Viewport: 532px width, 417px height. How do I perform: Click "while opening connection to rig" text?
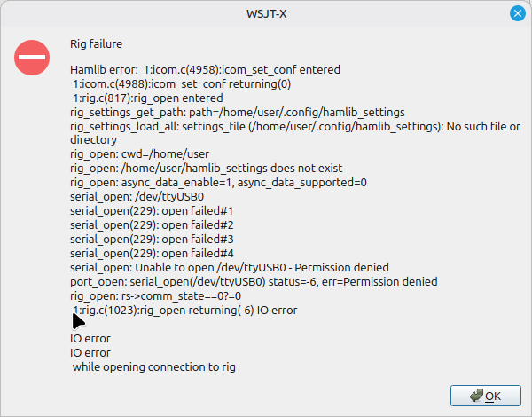point(154,366)
